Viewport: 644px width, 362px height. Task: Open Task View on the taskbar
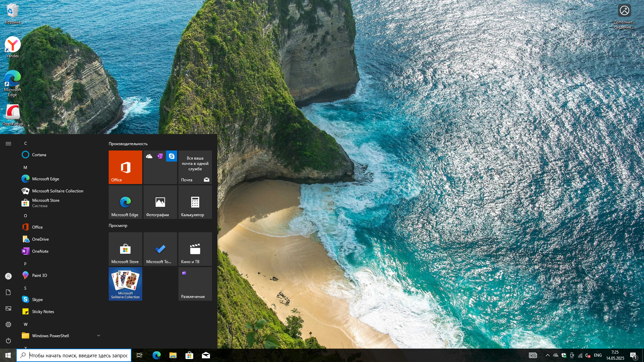click(x=140, y=355)
